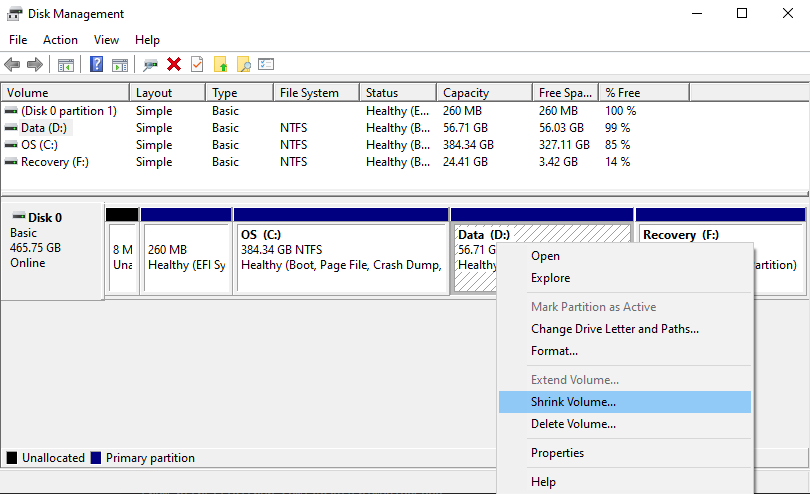Screen dimensions: 810x494
Task: Click the Forward arrow toolbar icon
Action: click(x=35, y=65)
